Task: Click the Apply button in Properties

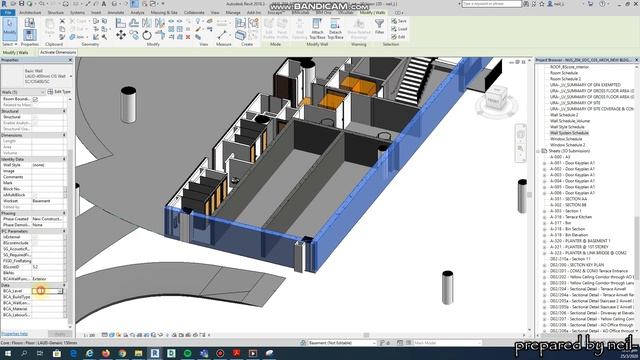Action: pyautogui.click(x=60, y=334)
